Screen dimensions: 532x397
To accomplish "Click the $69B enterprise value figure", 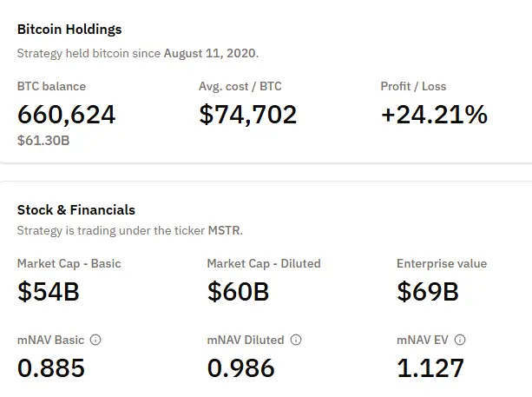I will click(428, 292).
